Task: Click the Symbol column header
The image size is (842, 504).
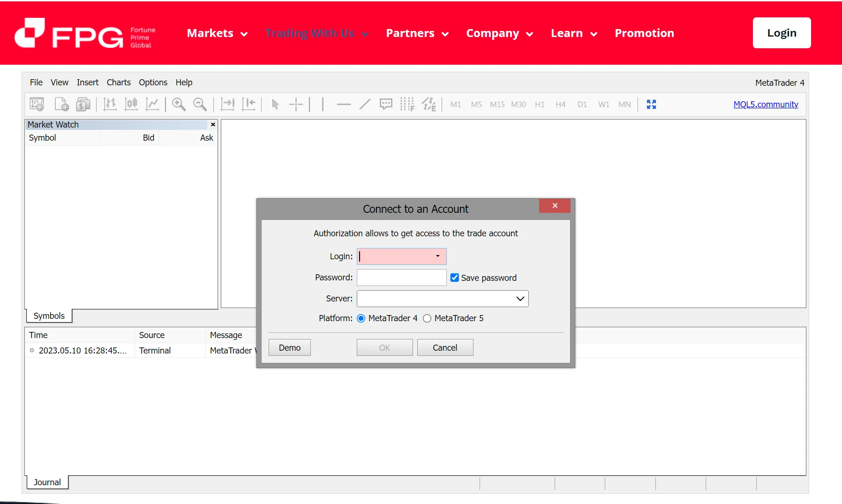Action: coord(62,138)
